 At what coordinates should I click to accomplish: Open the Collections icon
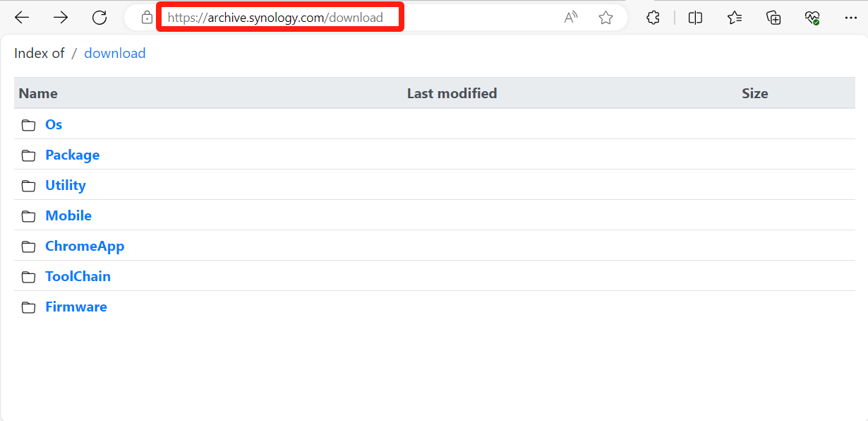coord(773,18)
